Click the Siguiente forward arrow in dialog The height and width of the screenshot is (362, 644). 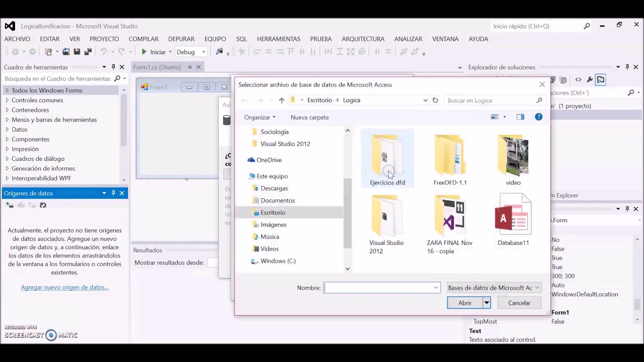coord(260,100)
